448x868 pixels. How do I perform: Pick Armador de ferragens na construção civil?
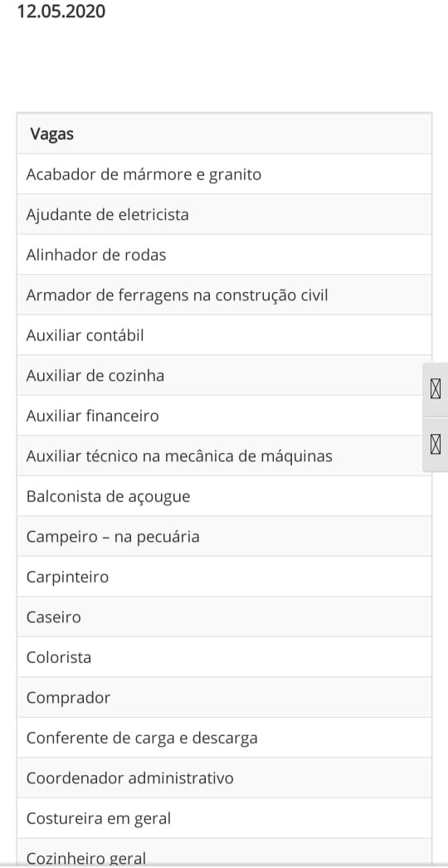224,295
